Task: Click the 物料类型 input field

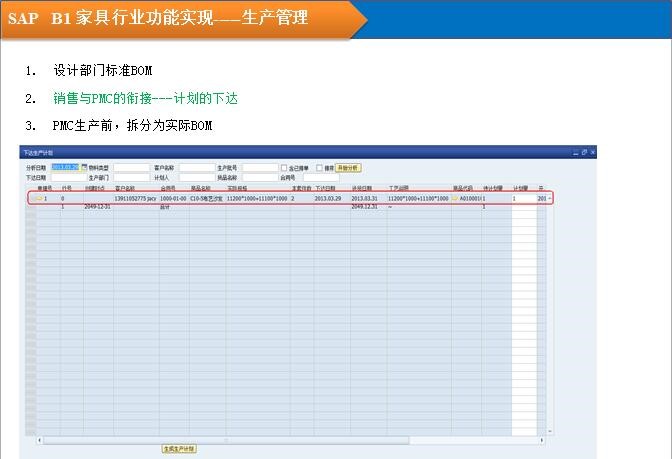Action: [x=131, y=168]
